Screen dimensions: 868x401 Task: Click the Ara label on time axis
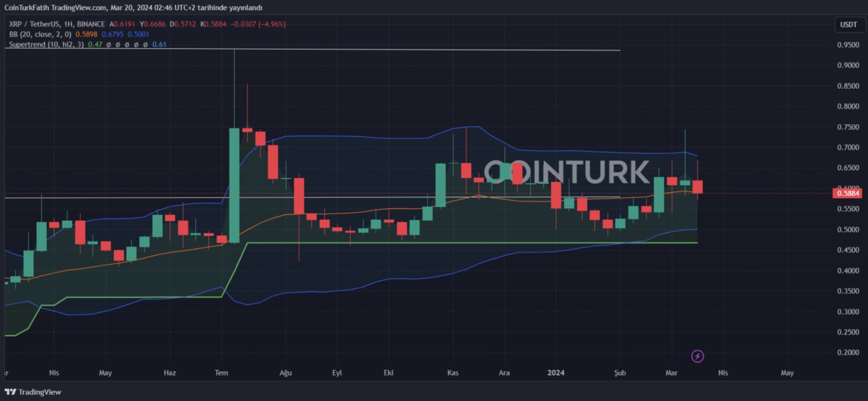point(505,373)
